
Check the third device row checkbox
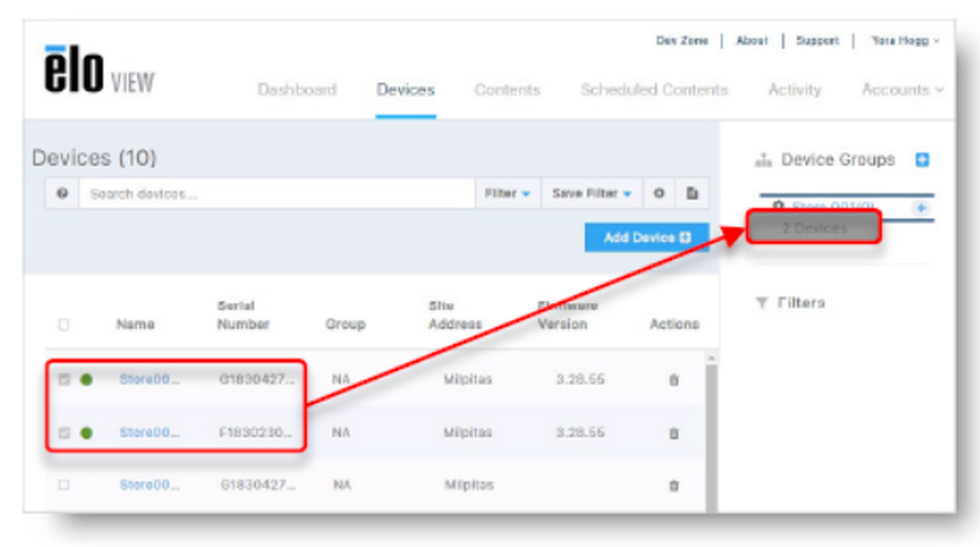[x=64, y=485]
